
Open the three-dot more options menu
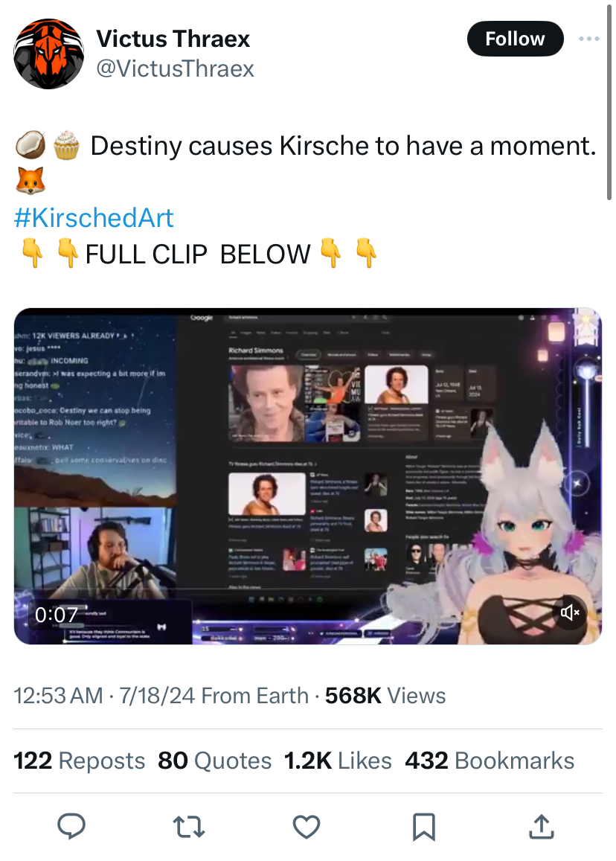click(x=588, y=39)
